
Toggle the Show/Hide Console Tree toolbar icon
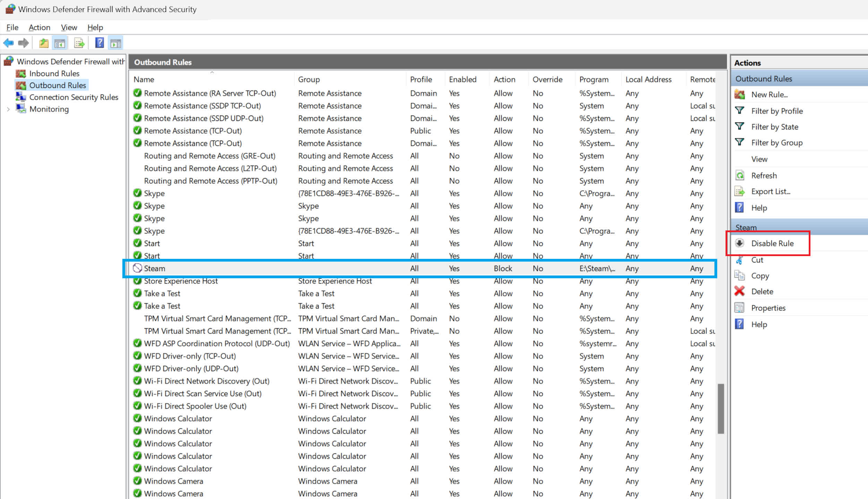click(x=60, y=43)
